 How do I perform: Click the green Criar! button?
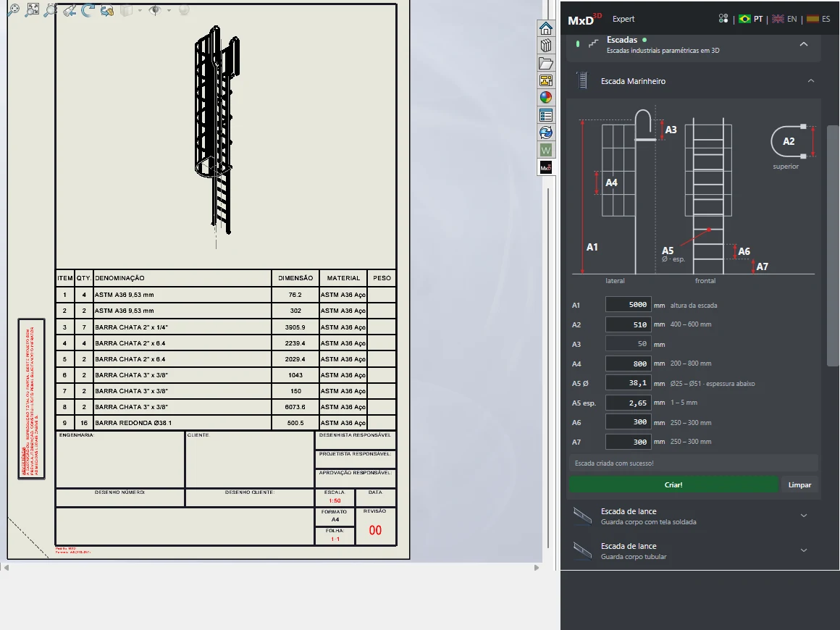[x=673, y=485]
